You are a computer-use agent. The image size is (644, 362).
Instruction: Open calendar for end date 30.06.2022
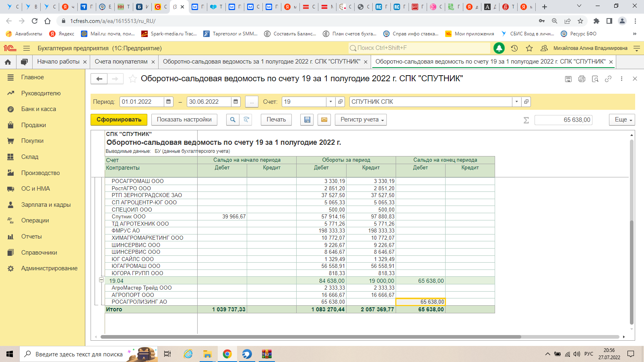click(236, 102)
